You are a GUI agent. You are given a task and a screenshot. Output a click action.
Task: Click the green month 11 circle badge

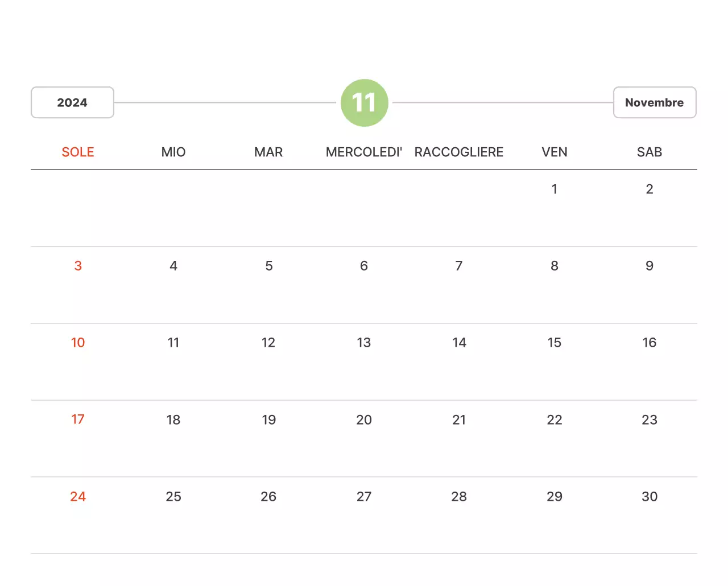364,103
